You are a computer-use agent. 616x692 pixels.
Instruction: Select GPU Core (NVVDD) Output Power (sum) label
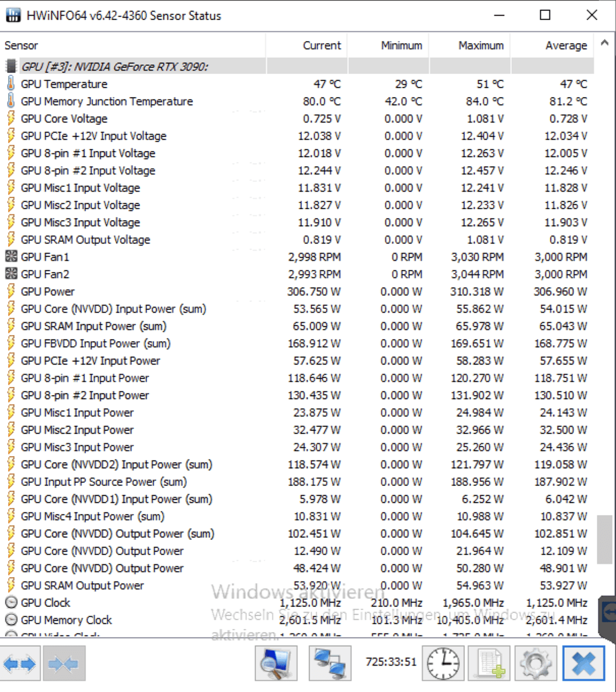point(118,534)
